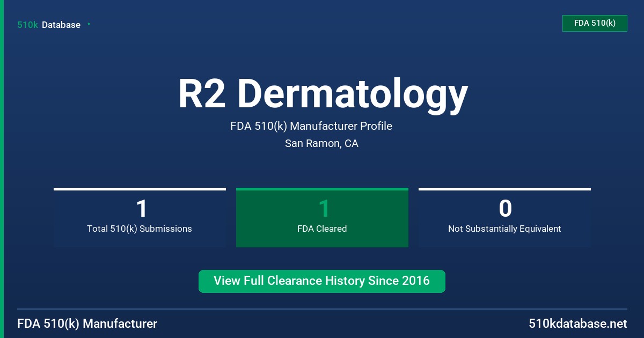
Task: Open the Total 510(k) Submissions card
Action: 140,217
